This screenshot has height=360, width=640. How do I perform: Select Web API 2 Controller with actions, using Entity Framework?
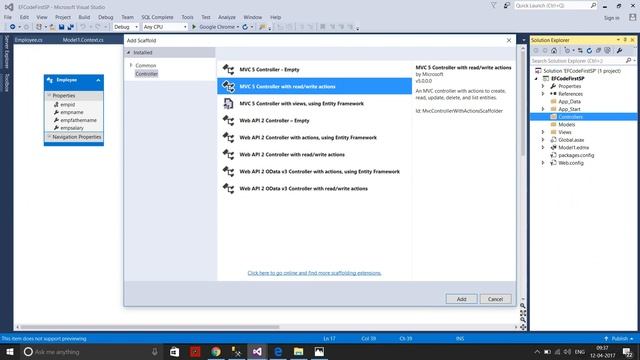click(x=314, y=138)
